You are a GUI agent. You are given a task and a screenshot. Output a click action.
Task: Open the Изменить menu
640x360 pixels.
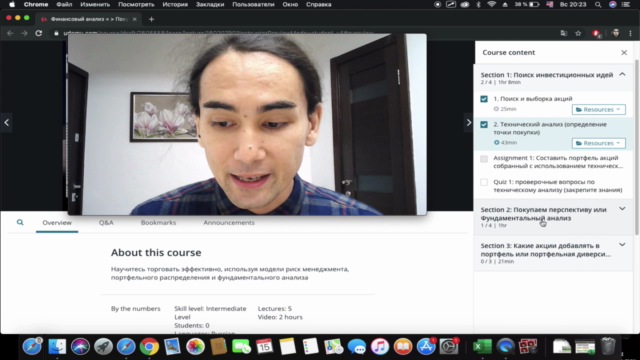tap(95, 4)
